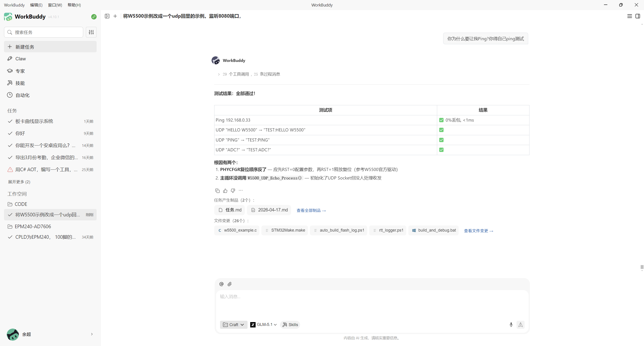Open the GLM-5.1 model selector
The width and height of the screenshot is (644, 346).
(x=263, y=325)
